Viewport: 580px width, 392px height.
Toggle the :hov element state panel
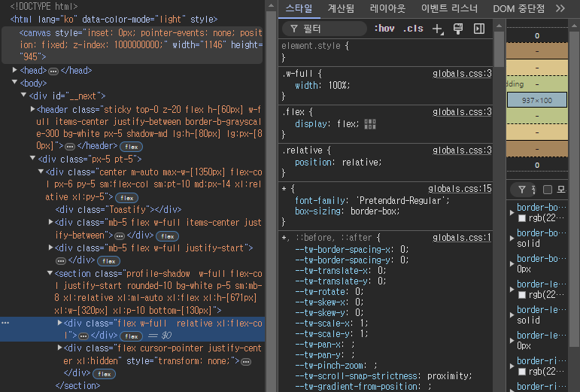coord(384,28)
